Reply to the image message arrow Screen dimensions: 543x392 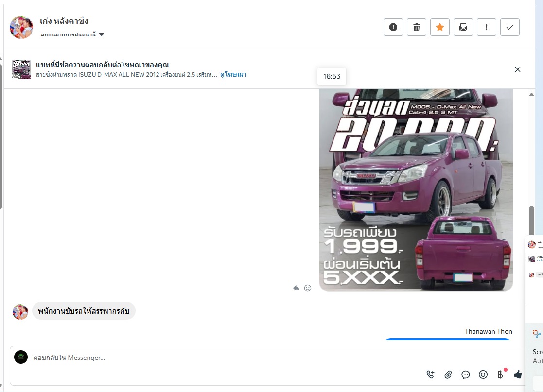click(296, 288)
